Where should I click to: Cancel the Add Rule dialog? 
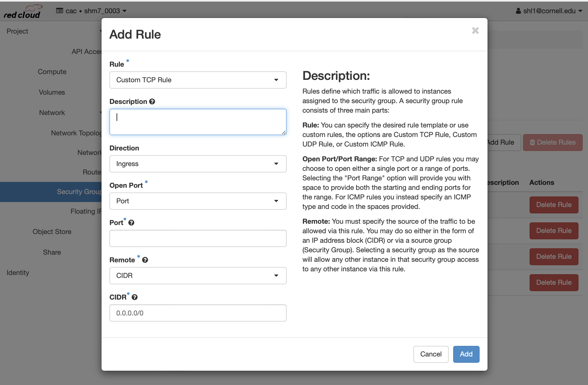pyautogui.click(x=431, y=354)
